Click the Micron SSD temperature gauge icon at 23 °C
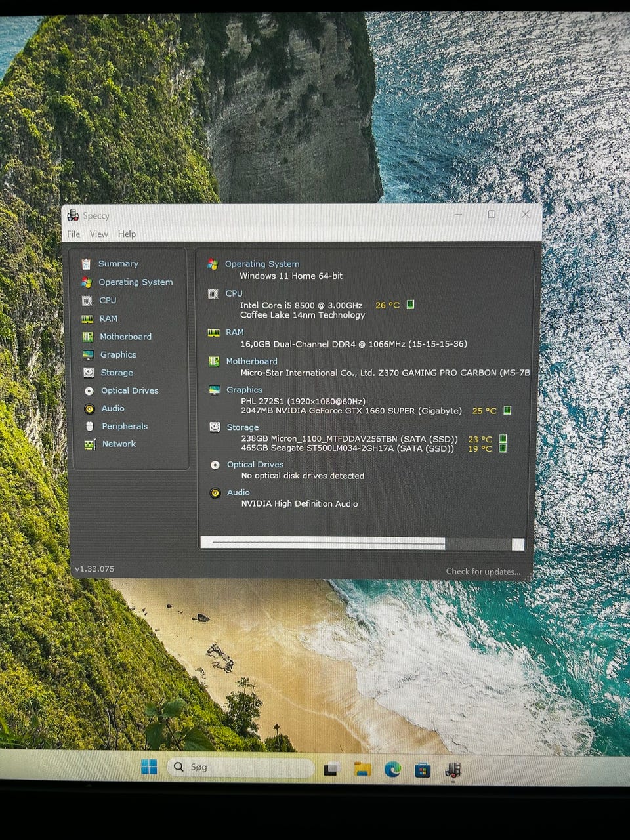This screenshot has height=840, width=630. pos(503,439)
